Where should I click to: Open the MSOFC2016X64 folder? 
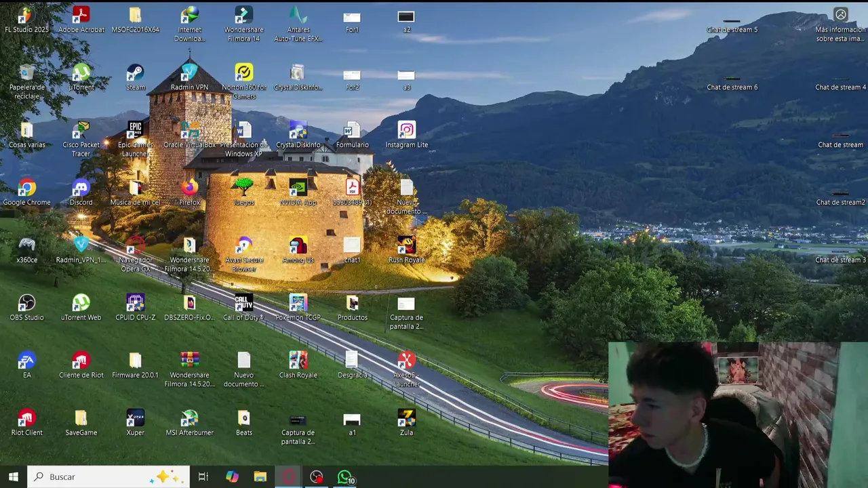pyautogui.click(x=135, y=15)
